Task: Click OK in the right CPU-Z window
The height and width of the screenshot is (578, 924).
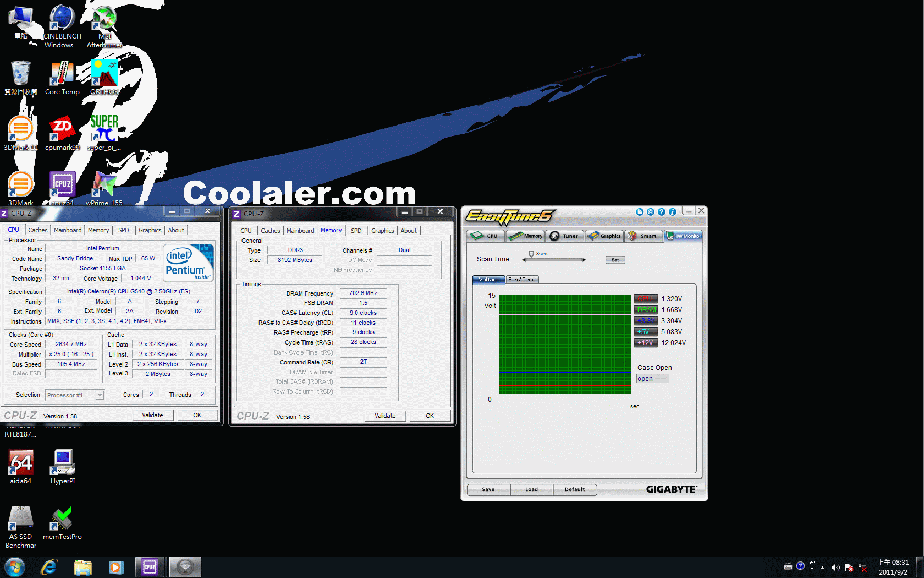Action: click(430, 416)
